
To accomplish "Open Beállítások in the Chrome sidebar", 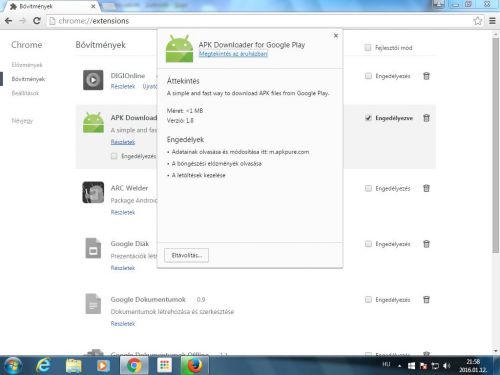I will [25, 93].
